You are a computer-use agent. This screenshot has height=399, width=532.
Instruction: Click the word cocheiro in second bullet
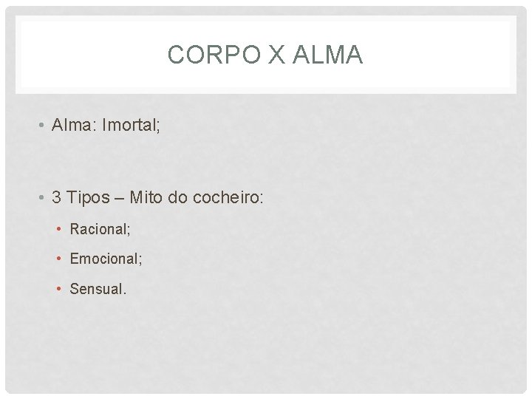(228, 197)
